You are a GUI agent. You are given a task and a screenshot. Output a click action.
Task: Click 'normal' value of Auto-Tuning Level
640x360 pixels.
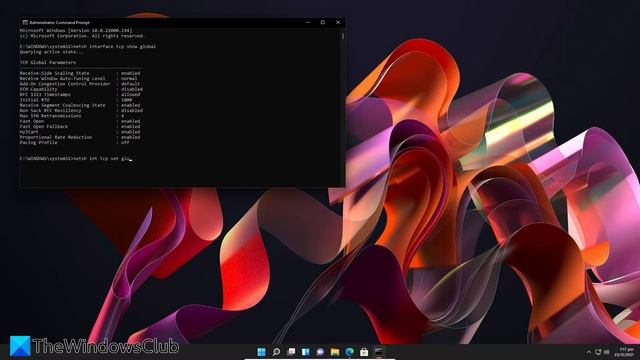pos(129,78)
